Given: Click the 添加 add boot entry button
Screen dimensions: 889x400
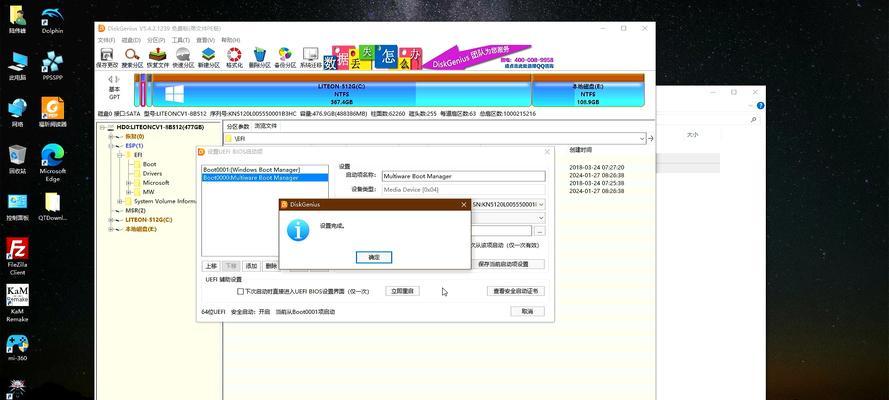Looking at the screenshot, I should click(251, 266).
